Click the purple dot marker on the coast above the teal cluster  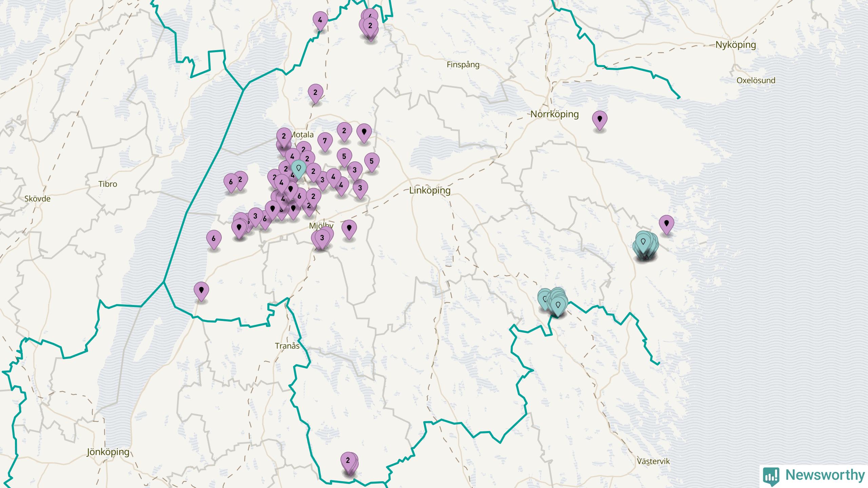click(x=666, y=224)
